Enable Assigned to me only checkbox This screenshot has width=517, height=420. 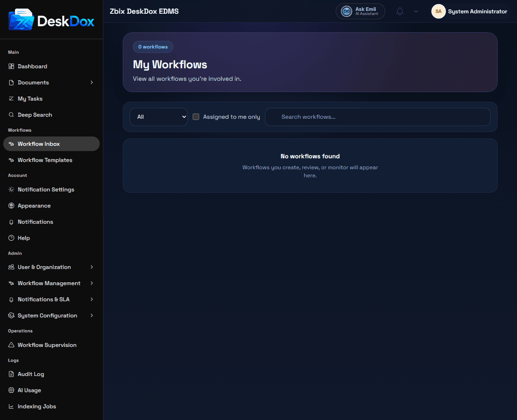(196, 117)
